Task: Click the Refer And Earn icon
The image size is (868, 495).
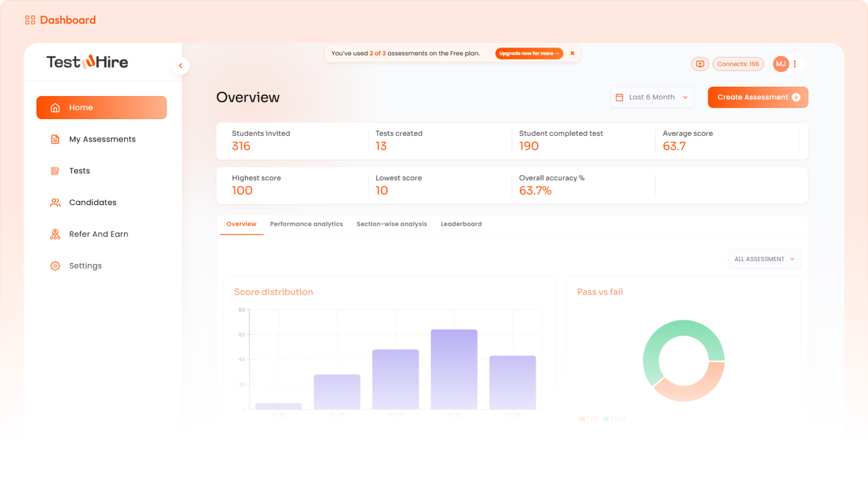Action: coord(55,234)
